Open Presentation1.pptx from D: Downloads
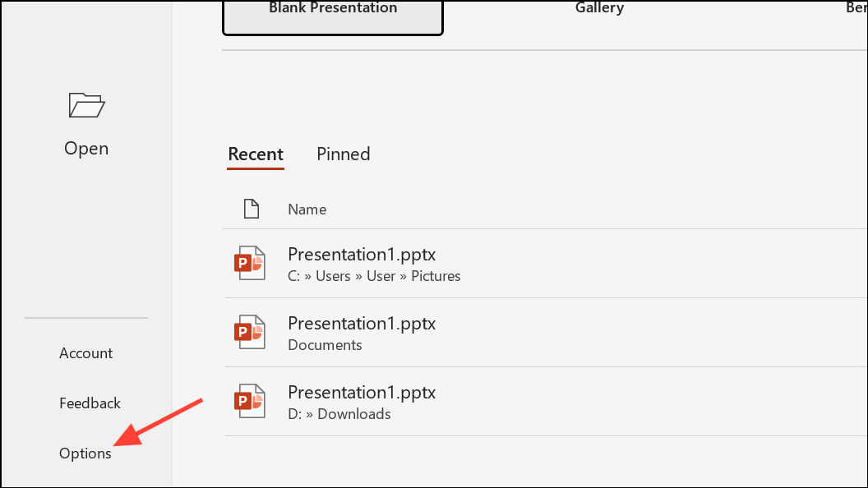Image resolution: width=868 pixels, height=488 pixels. tap(545, 402)
